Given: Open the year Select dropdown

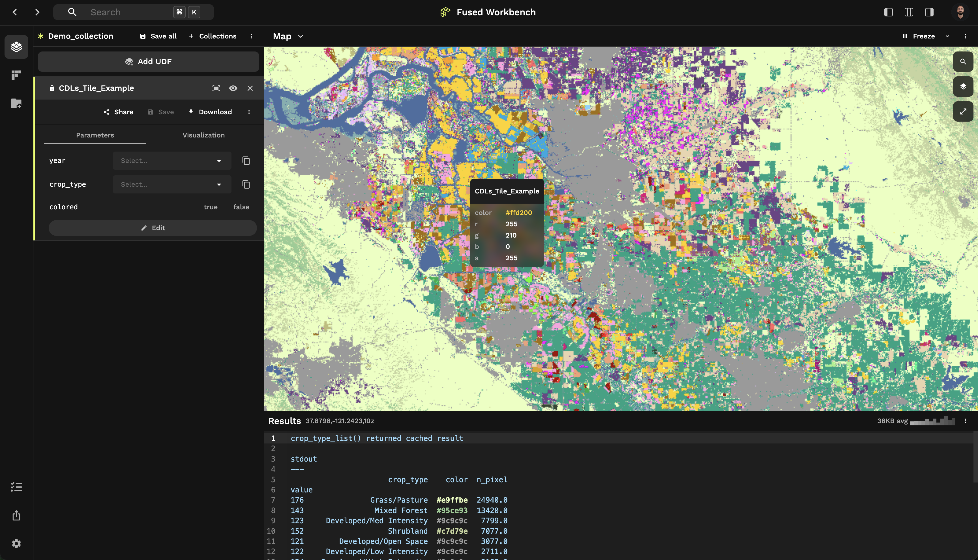Looking at the screenshot, I should coord(172,161).
